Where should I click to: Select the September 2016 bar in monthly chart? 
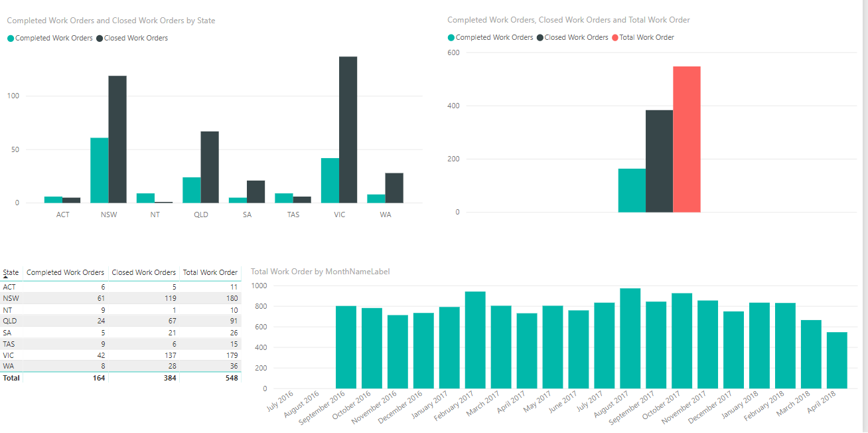pyautogui.click(x=346, y=347)
